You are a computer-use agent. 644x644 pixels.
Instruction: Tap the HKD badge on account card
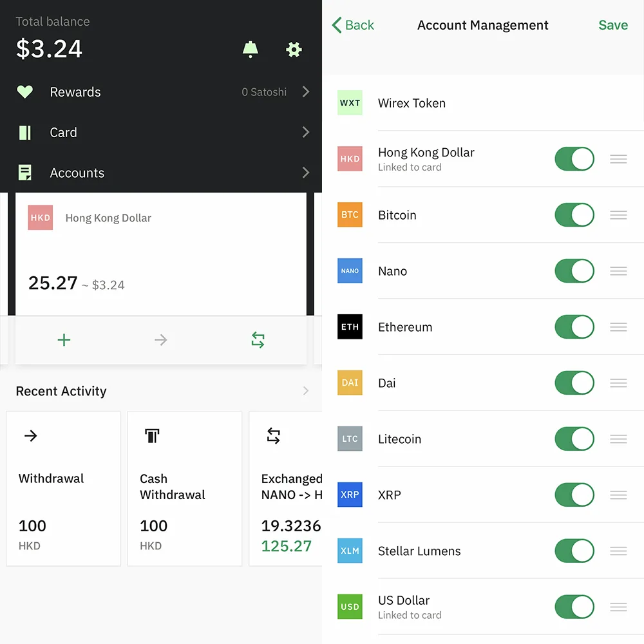pos(40,217)
